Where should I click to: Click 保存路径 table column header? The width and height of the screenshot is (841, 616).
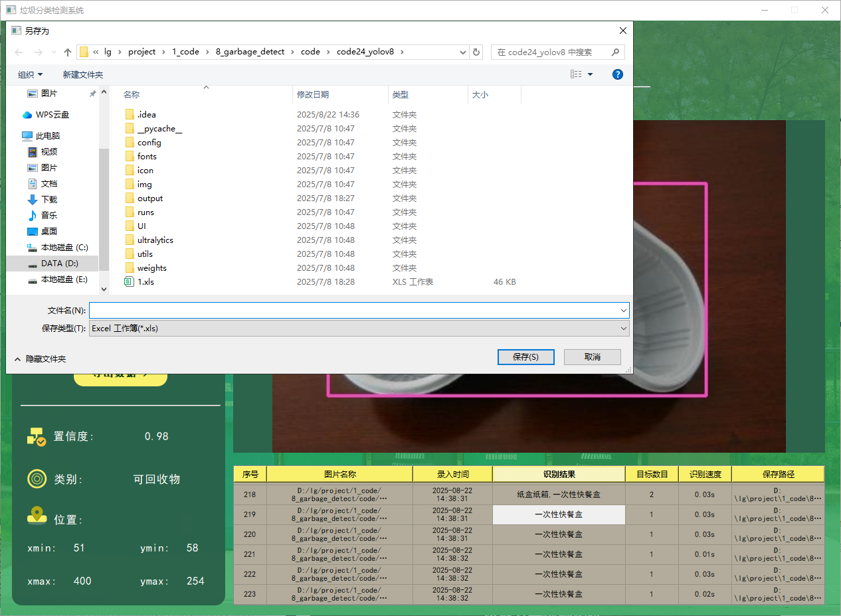pos(778,474)
